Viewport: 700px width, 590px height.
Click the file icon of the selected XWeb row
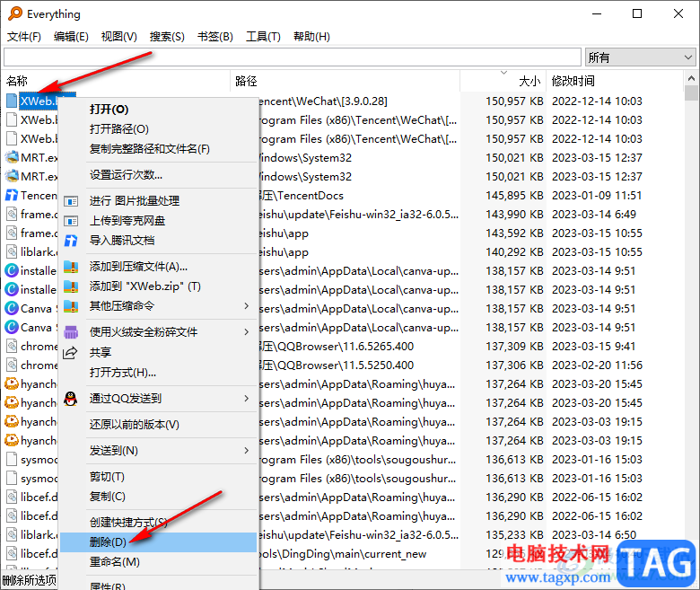pos(12,101)
